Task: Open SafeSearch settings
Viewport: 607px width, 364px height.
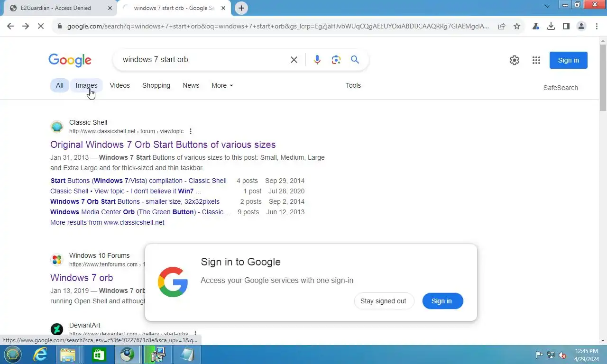Action: click(x=561, y=88)
